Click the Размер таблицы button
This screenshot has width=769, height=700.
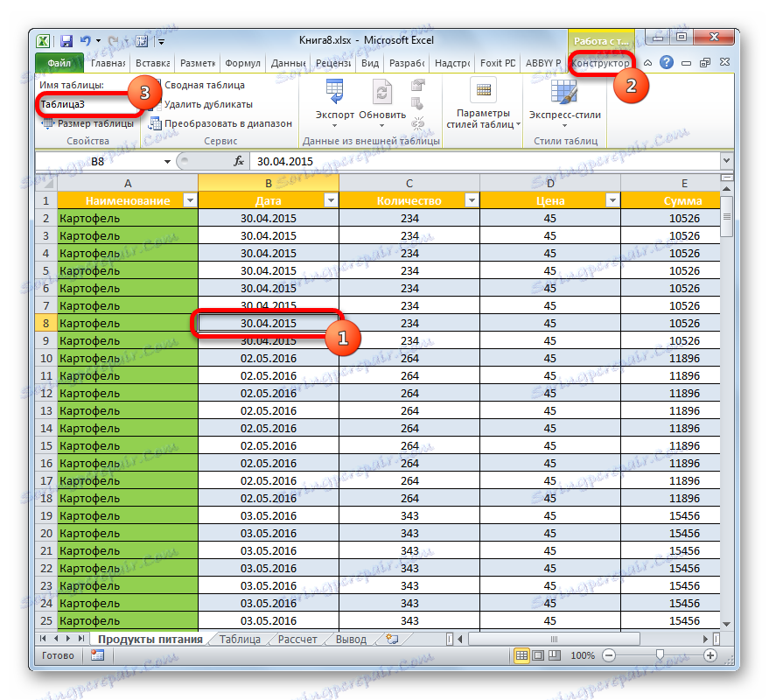[89, 123]
